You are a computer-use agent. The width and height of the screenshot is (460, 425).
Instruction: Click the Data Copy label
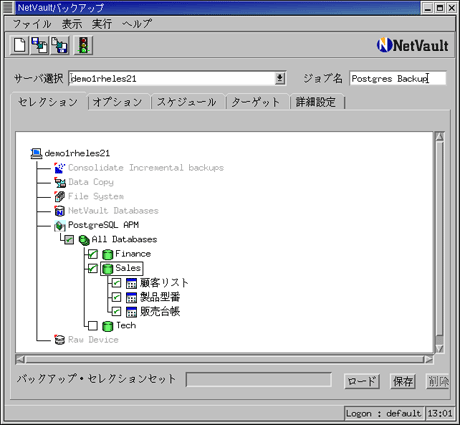coord(91,182)
